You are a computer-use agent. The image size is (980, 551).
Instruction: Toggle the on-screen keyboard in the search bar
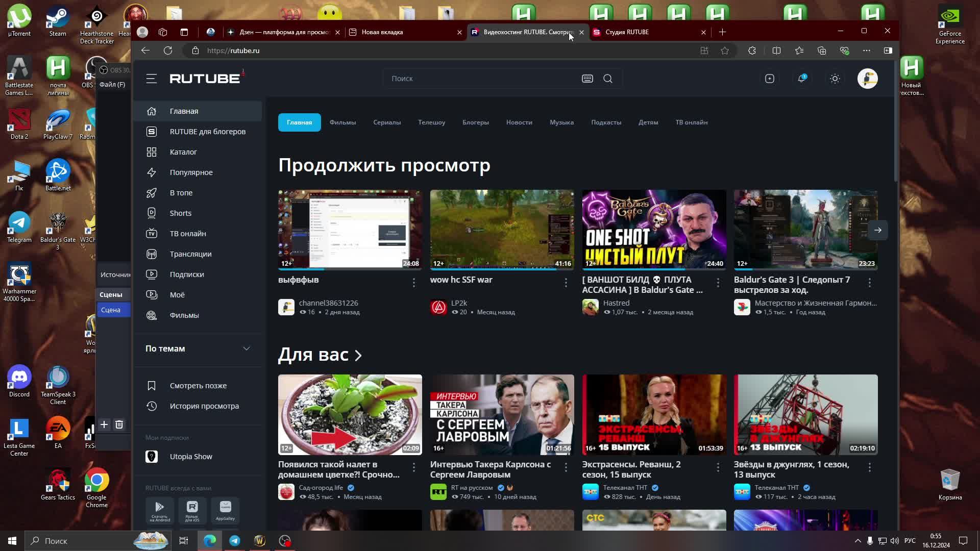pos(587,79)
